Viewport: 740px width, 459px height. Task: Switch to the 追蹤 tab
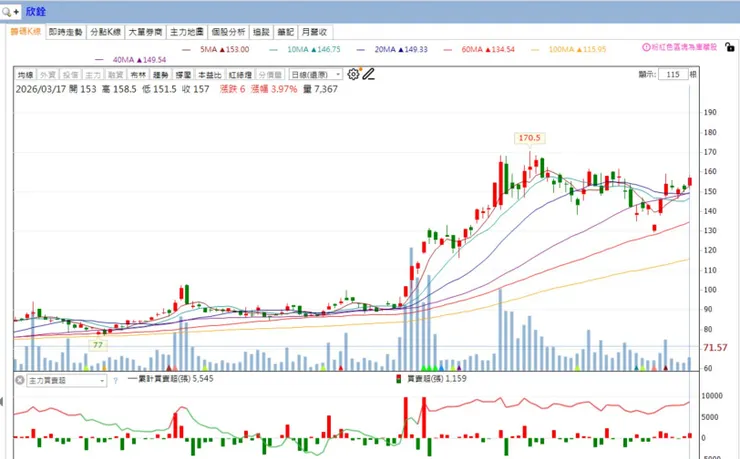tap(261, 32)
